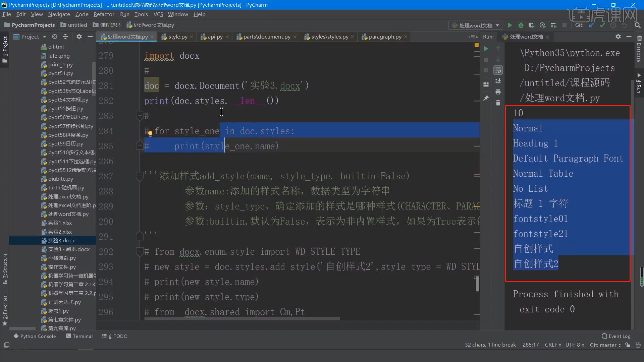Commit changes via Git checkmark icon
Viewport: 644px width, 362px height.
click(602, 25)
